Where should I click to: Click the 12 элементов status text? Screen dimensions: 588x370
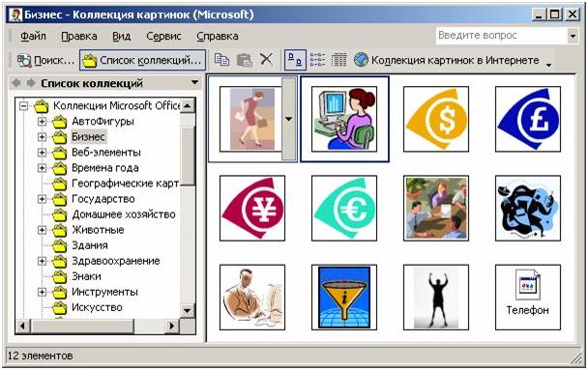click(40, 356)
